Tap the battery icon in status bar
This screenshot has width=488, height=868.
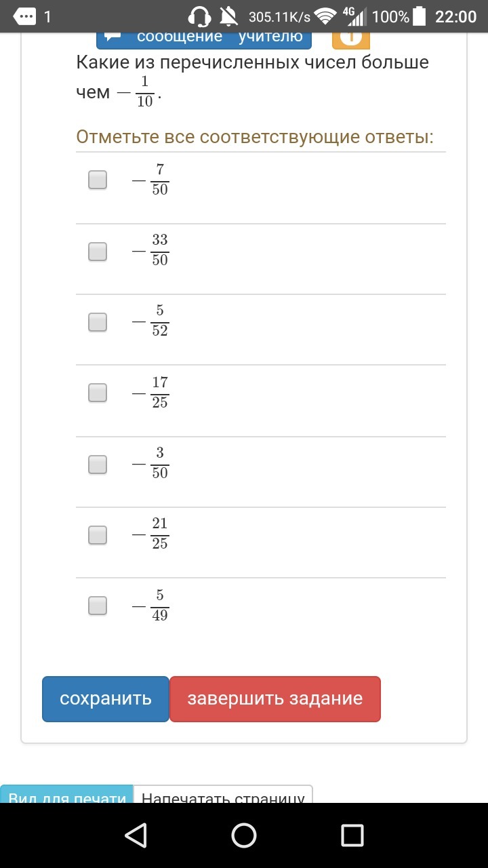(420, 16)
